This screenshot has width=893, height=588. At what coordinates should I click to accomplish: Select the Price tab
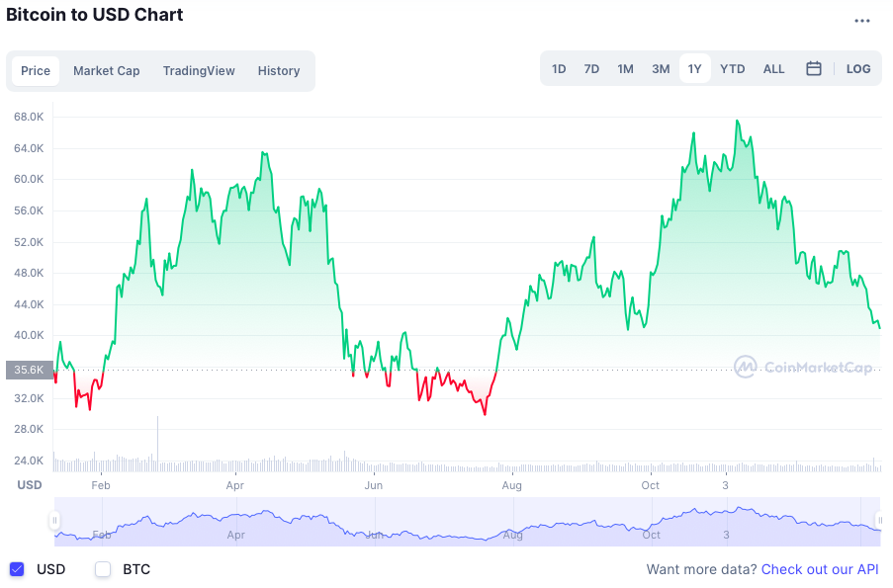[36, 71]
